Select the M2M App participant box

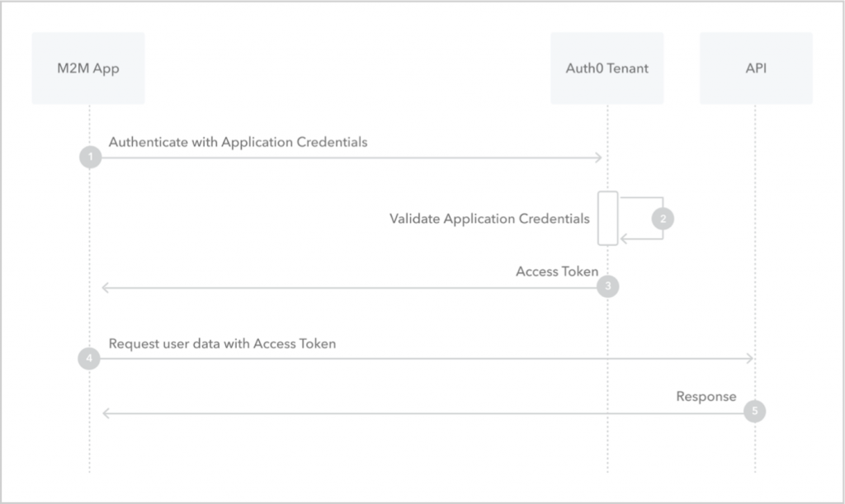(88, 68)
